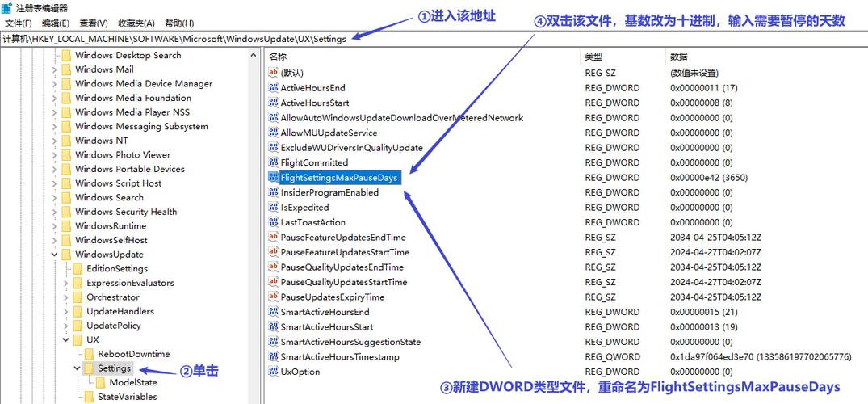Sort by the 类型 column header
Viewport: 868px width, 404px height.
point(623,57)
